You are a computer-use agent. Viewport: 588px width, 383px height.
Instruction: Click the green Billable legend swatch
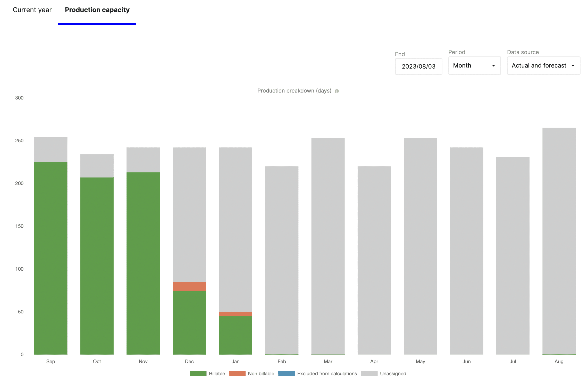click(x=198, y=373)
